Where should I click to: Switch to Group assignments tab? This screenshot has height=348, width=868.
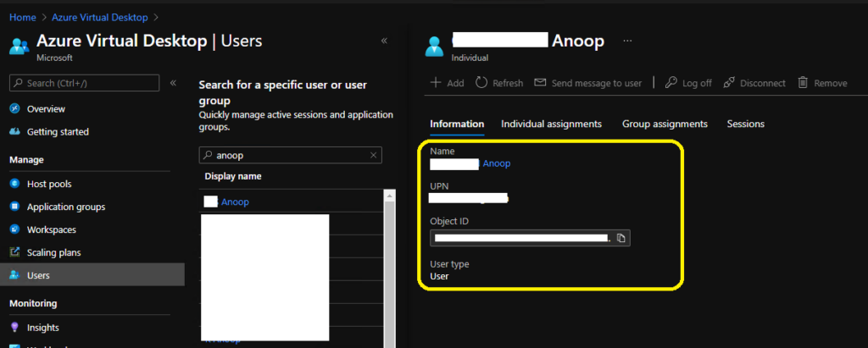665,124
